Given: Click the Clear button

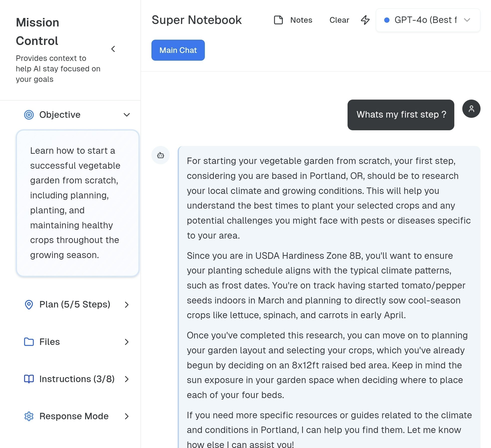Looking at the screenshot, I should pos(339,20).
